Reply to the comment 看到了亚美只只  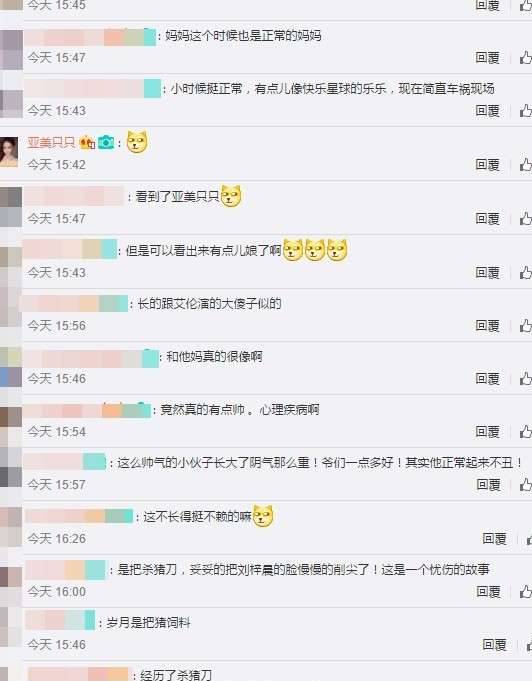coord(487,218)
